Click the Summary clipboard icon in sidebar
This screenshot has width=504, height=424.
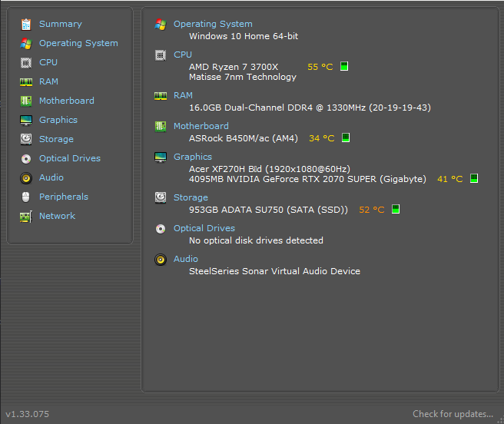pyautogui.click(x=26, y=25)
